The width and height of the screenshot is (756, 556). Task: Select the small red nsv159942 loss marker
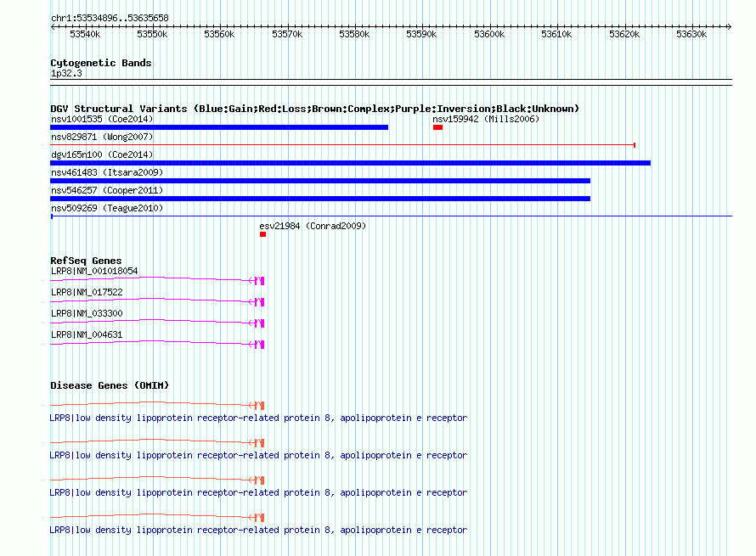(x=437, y=127)
